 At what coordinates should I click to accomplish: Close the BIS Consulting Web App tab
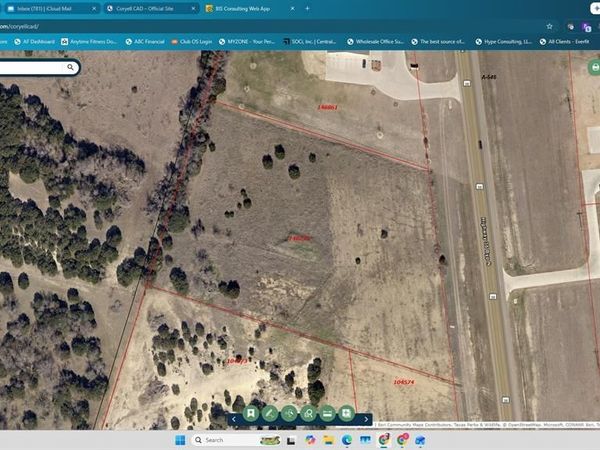[x=292, y=8]
